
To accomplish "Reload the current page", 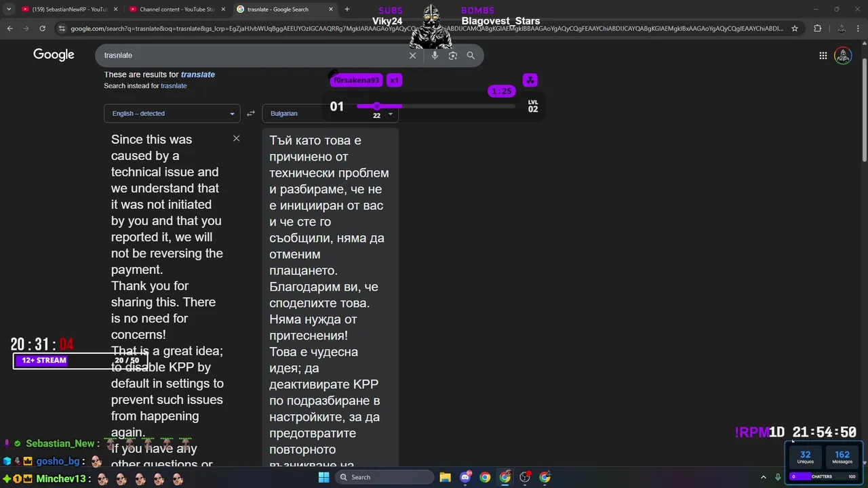I will click(x=42, y=28).
